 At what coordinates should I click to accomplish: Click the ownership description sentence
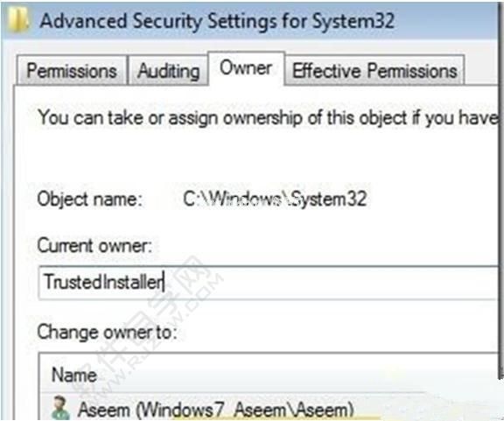click(268, 117)
